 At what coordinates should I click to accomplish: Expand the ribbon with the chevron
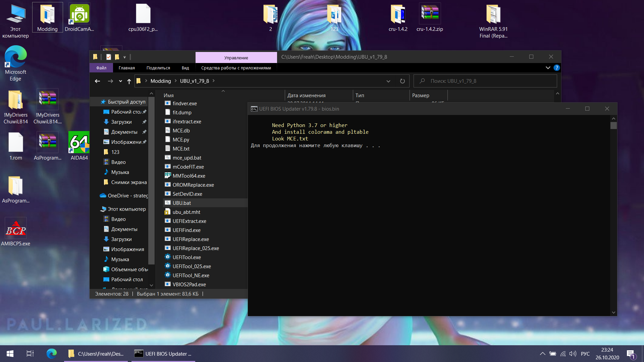tap(548, 68)
